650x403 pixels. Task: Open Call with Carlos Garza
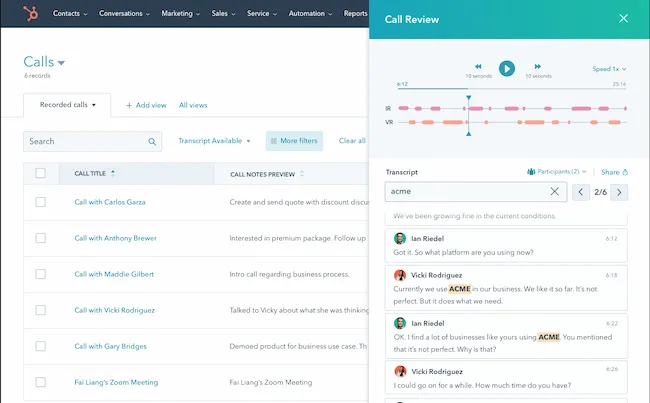pyautogui.click(x=110, y=202)
